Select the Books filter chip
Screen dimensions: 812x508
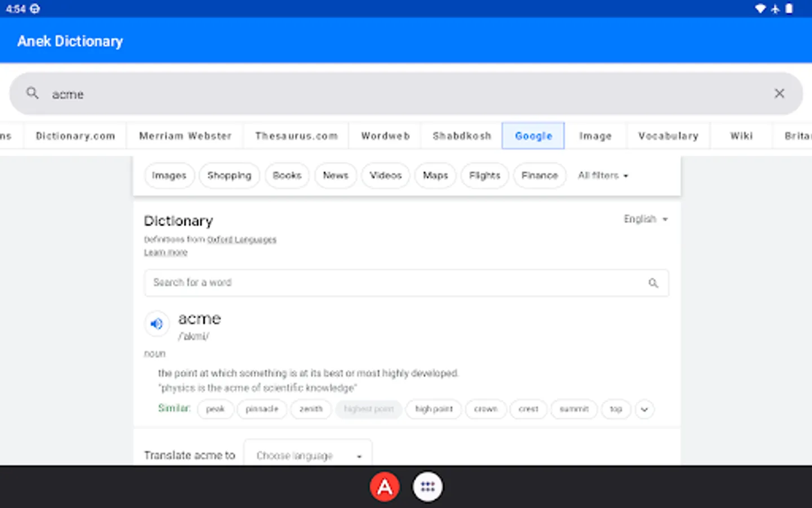click(287, 176)
